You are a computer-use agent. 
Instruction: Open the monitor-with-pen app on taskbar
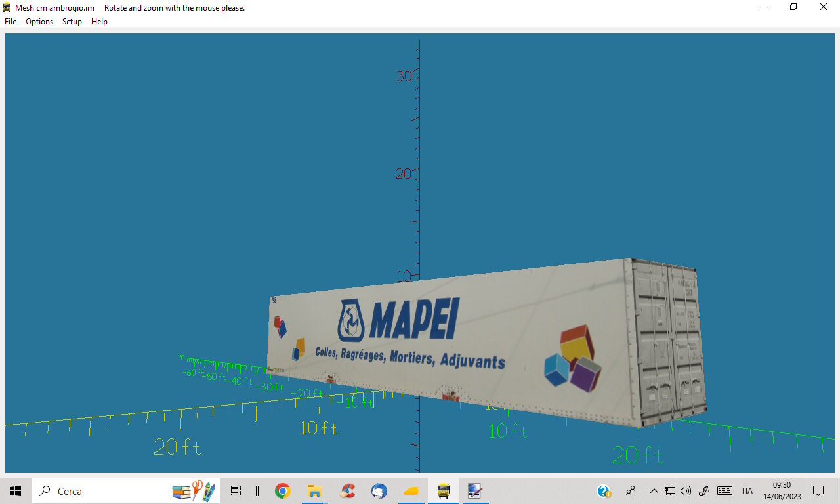click(475, 491)
